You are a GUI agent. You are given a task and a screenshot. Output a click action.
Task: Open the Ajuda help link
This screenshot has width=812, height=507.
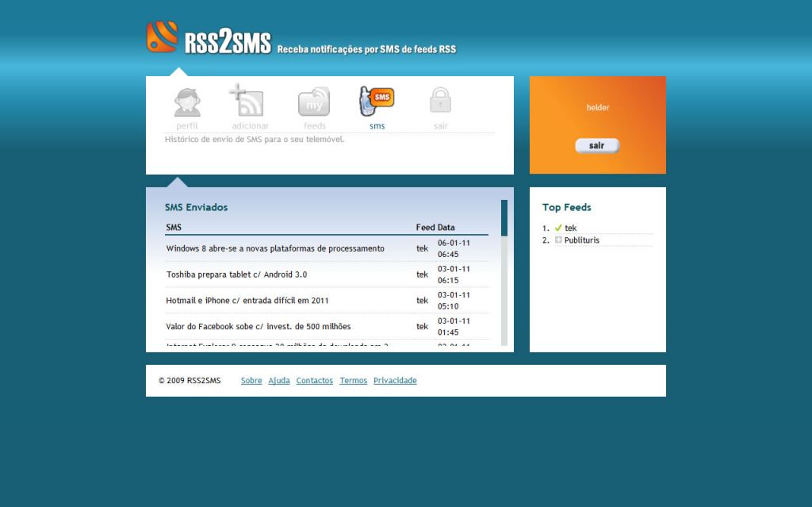[279, 381]
